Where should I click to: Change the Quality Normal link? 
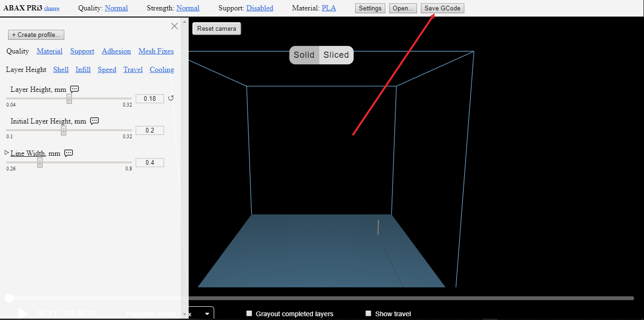point(116,8)
